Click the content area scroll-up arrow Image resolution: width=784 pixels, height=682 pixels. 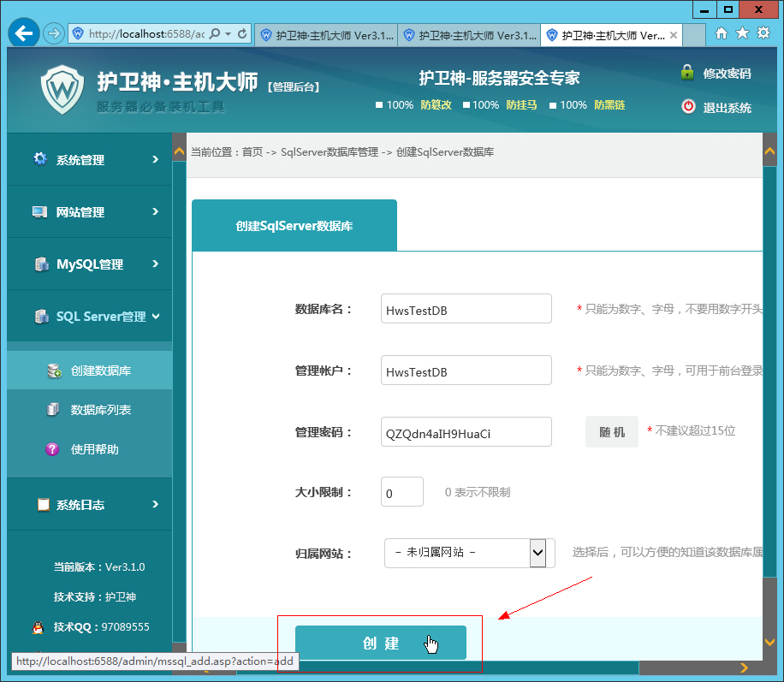(769, 151)
